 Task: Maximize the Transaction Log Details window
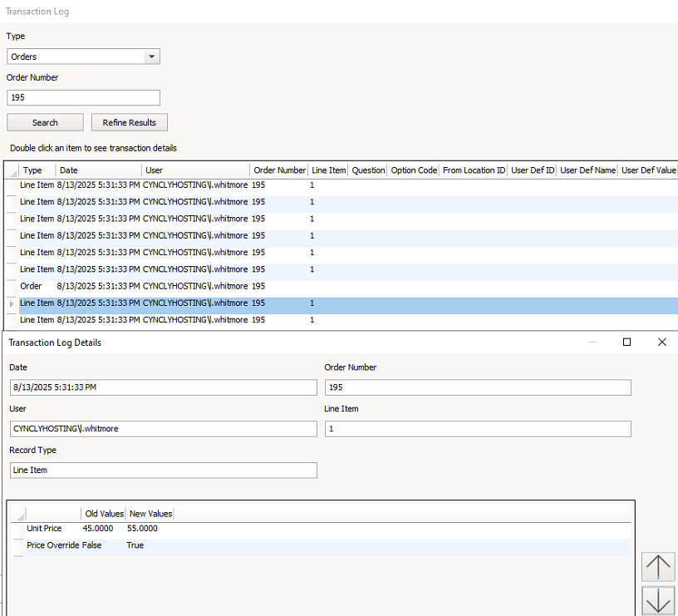pos(627,342)
